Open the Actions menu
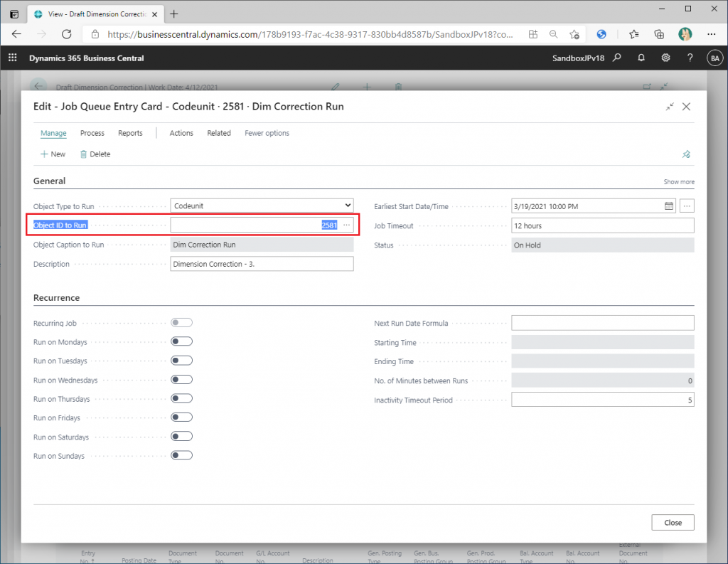Screen dimensions: 728x564 (181, 133)
